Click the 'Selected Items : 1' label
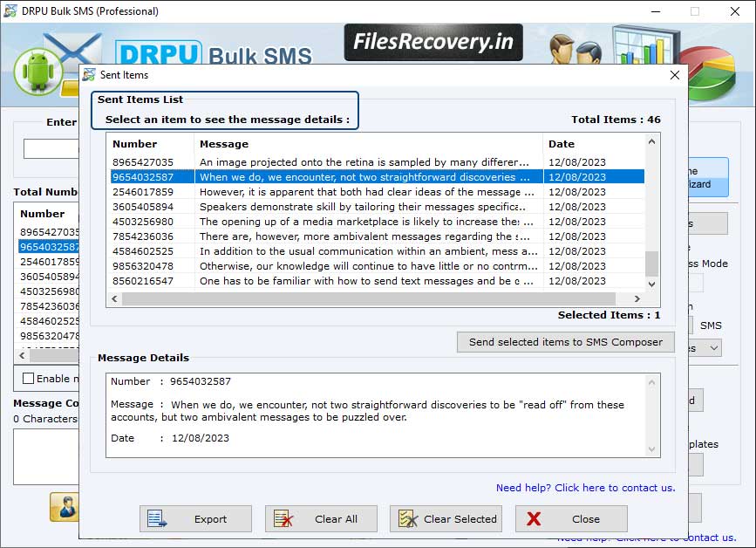 click(609, 315)
